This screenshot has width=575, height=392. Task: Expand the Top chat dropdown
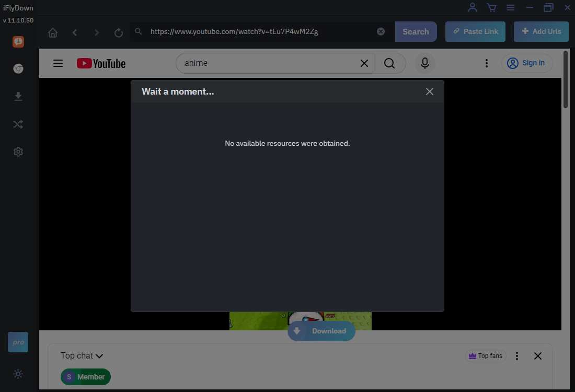tap(82, 356)
